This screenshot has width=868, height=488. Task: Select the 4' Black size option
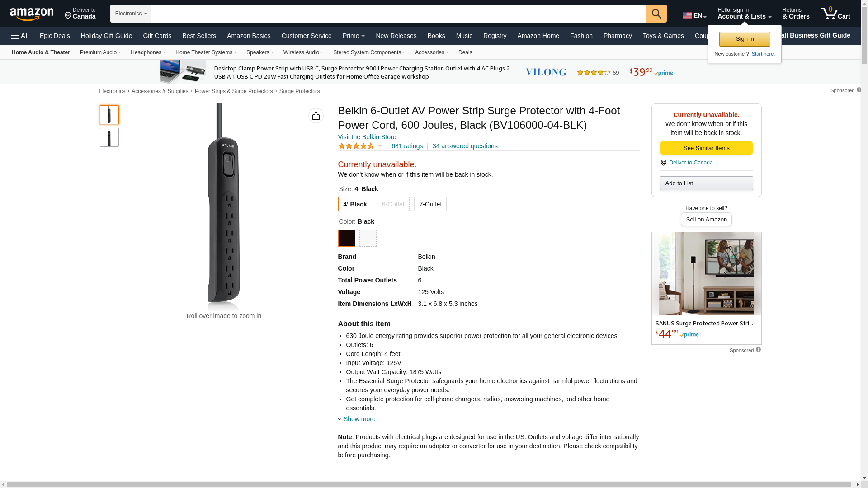pyautogui.click(x=355, y=204)
